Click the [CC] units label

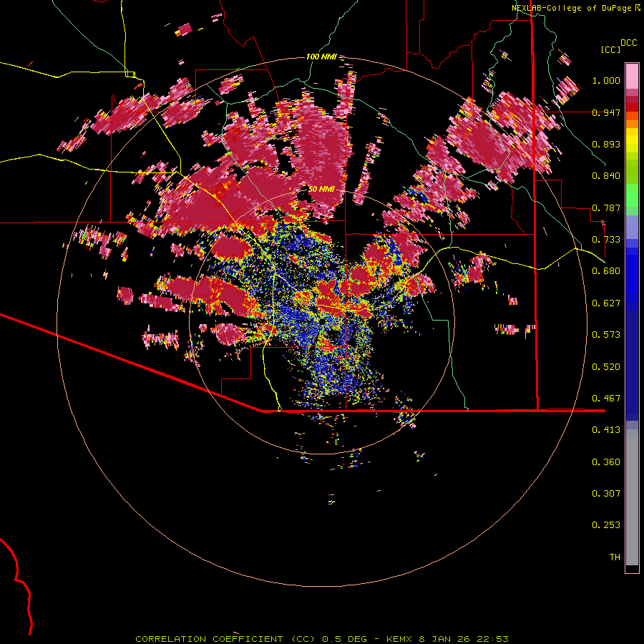pyautogui.click(x=611, y=49)
